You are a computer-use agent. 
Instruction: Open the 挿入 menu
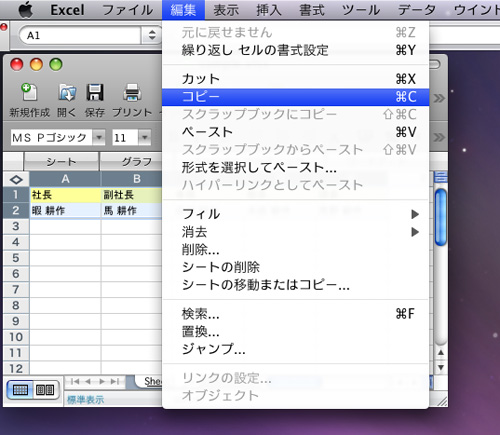(x=269, y=10)
